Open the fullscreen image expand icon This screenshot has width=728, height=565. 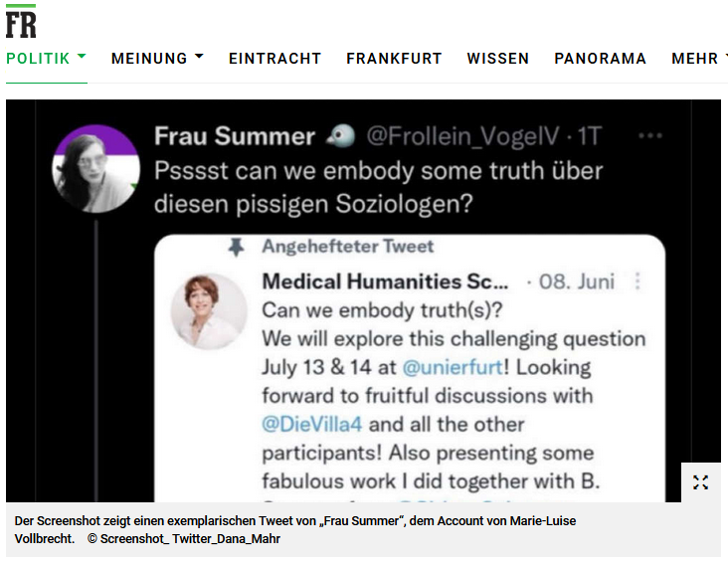[700, 482]
